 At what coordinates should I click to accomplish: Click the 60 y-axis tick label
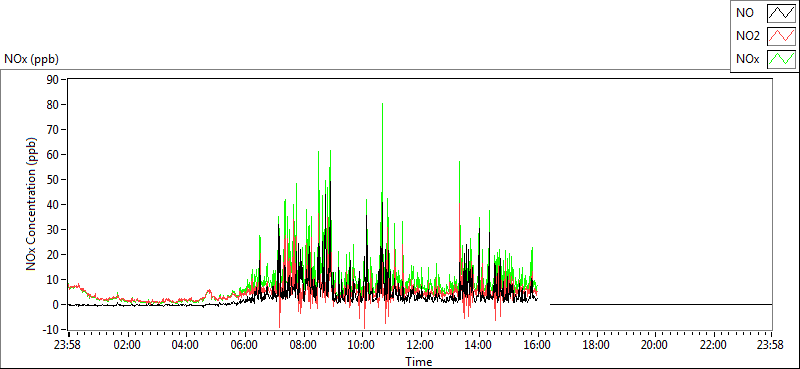[53, 155]
